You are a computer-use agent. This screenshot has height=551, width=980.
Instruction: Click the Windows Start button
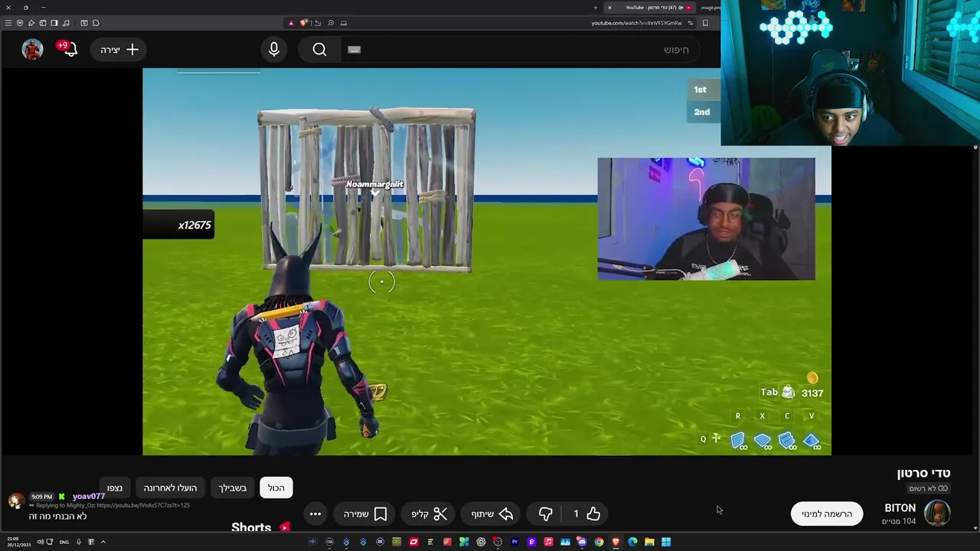[x=666, y=542]
